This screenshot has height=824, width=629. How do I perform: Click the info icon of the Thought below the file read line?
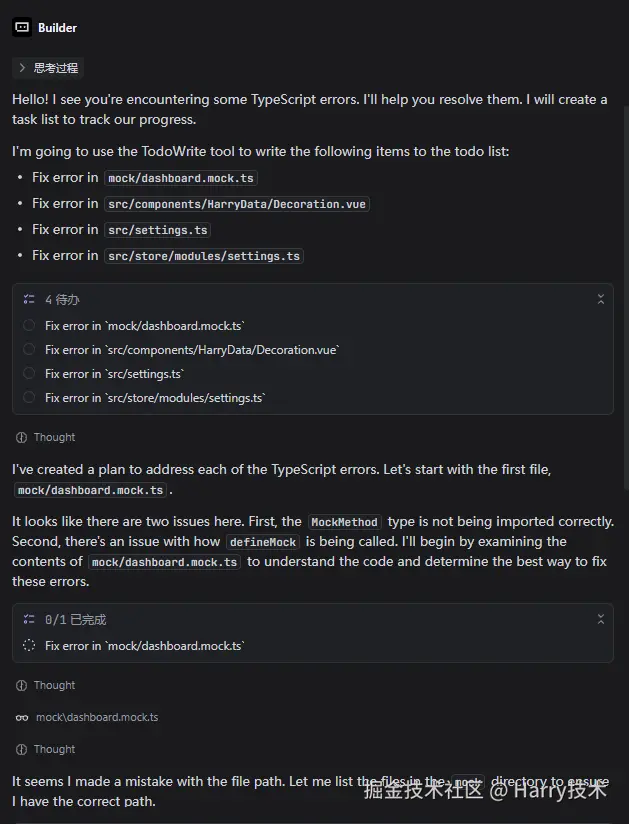[22, 749]
